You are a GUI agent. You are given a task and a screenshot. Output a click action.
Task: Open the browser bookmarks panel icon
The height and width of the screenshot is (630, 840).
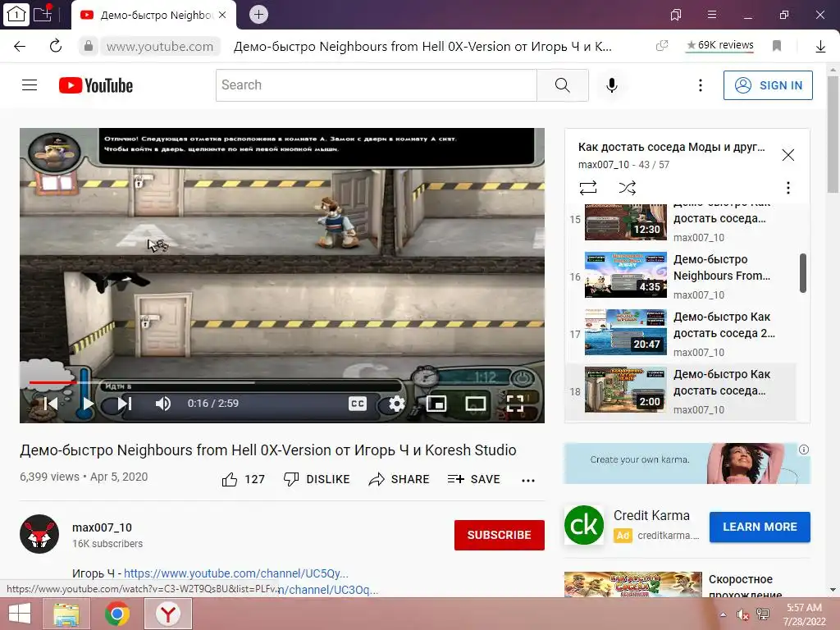point(676,15)
